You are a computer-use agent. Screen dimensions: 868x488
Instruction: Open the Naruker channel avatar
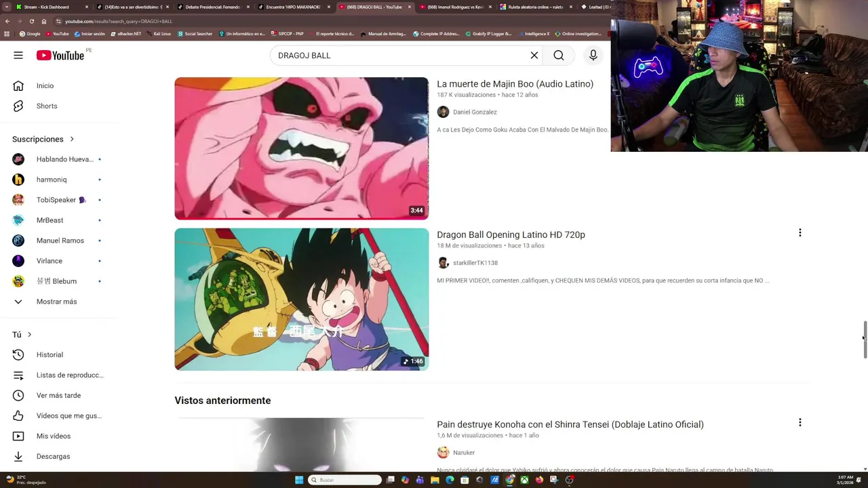pos(443,453)
